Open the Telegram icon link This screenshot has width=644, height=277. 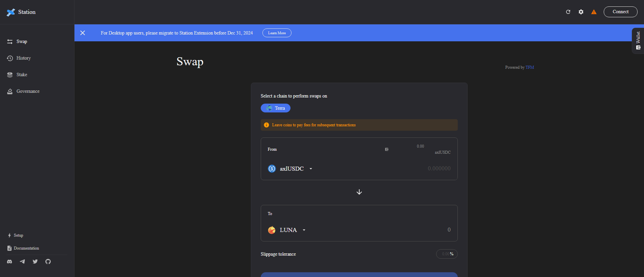tap(22, 261)
